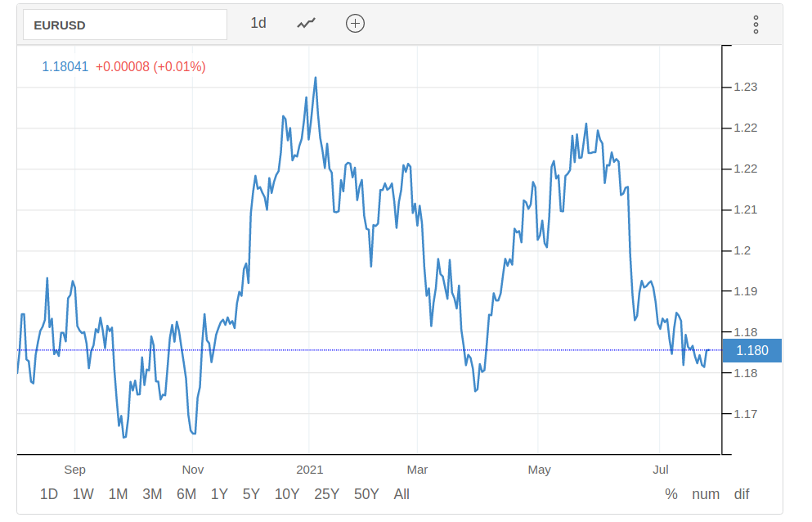
Task: Click the Nov date axis label
Action: click(x=193, y=470)
